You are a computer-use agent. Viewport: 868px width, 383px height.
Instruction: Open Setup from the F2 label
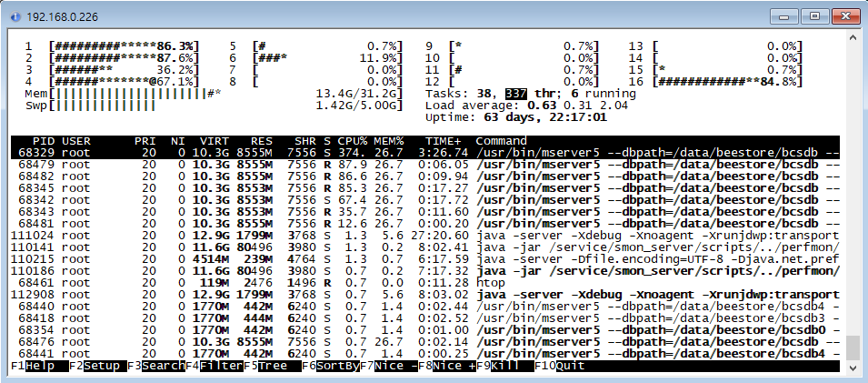click(96, 366)
